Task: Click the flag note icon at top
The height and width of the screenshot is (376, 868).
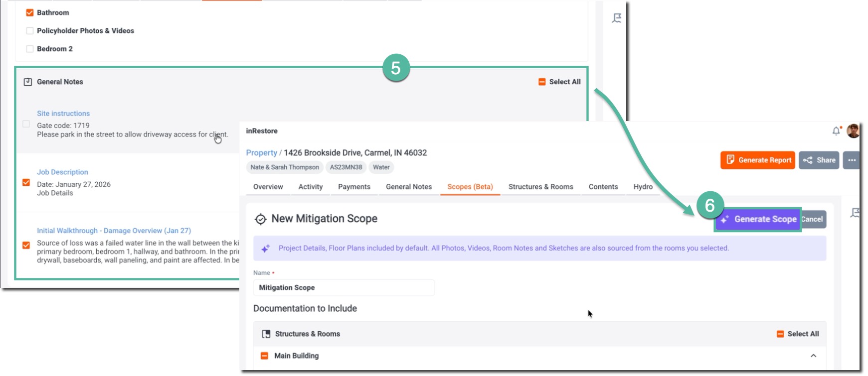Action: [x=617, y=18]
